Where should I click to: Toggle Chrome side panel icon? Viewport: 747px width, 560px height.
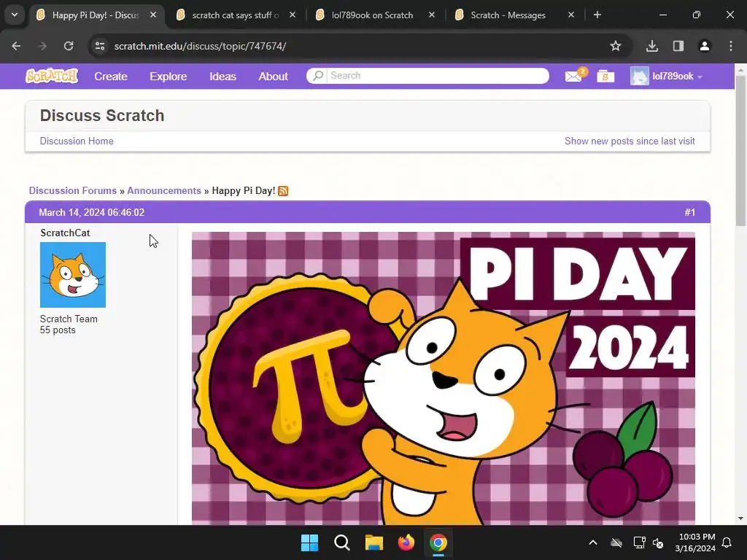coord(678,46)
